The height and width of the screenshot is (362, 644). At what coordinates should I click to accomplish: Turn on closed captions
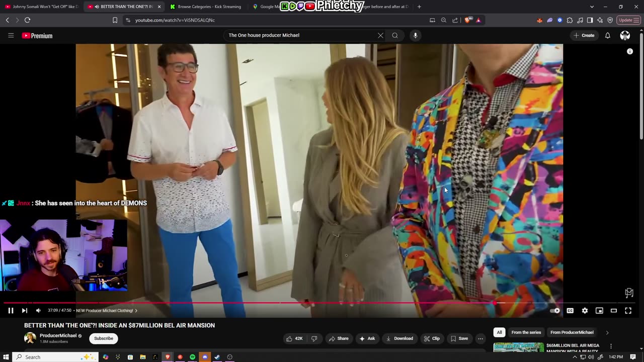point(570,311)
